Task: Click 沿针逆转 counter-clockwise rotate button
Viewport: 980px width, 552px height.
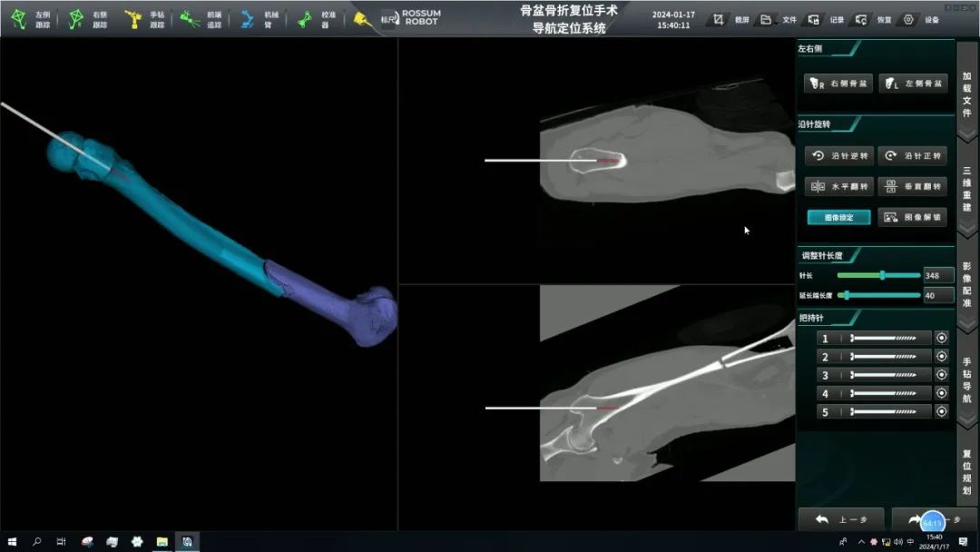Action: coord(839,156)
